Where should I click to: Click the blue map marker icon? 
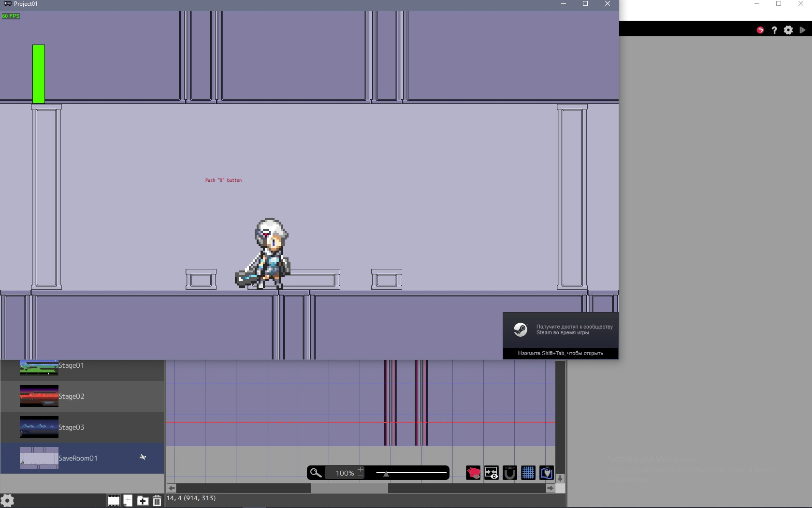(547, 473)
